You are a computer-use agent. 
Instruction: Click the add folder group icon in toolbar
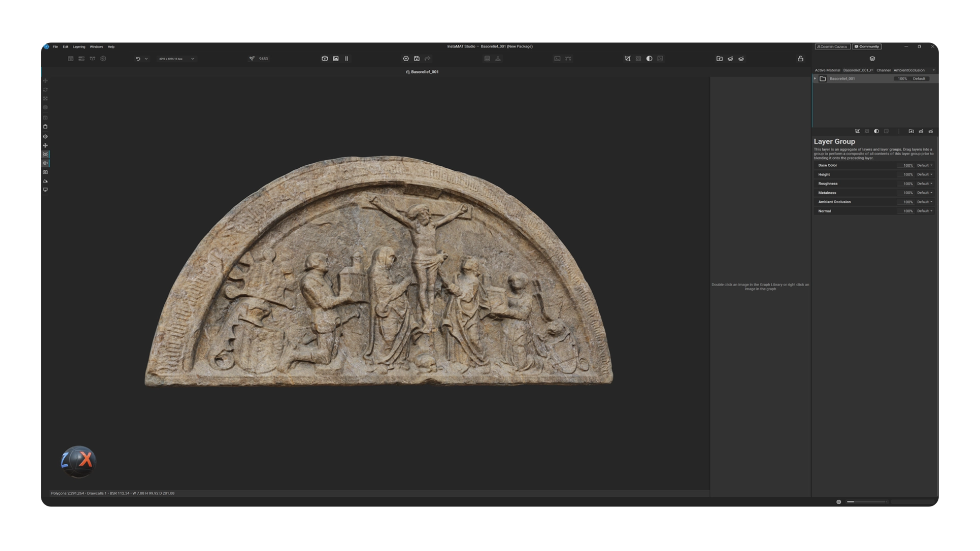pyautogui.click(x=720, y=59)
